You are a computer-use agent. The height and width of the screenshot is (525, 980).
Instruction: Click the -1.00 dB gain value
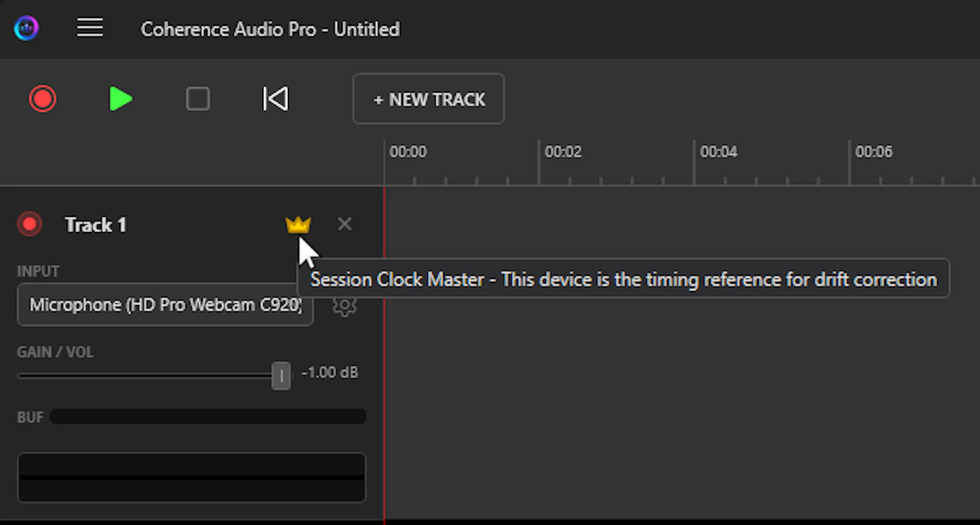[330, 372]
